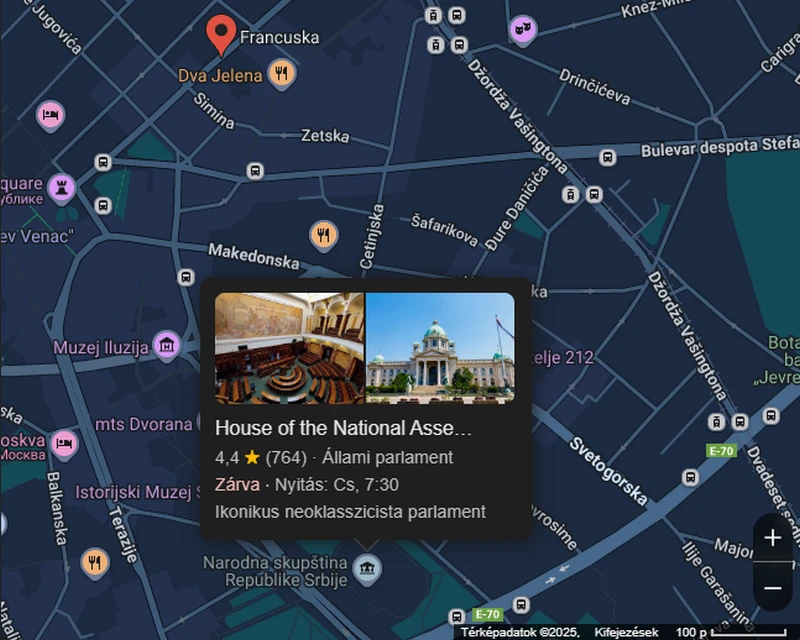
Task: Click the tram stop icon beside Đure Daničića
Action: 570,194
